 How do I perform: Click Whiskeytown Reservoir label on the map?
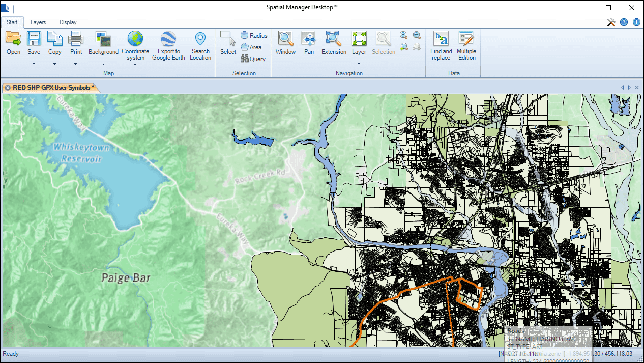[x=81, y=153]
